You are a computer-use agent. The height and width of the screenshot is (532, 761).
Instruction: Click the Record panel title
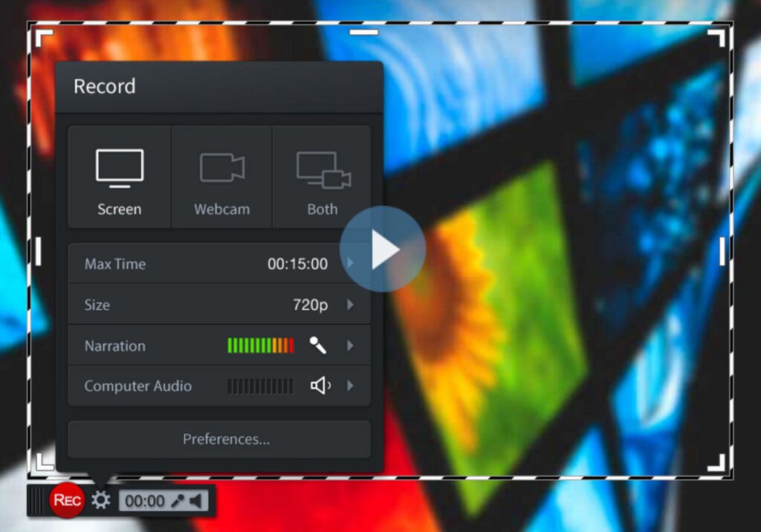(104, 86)
